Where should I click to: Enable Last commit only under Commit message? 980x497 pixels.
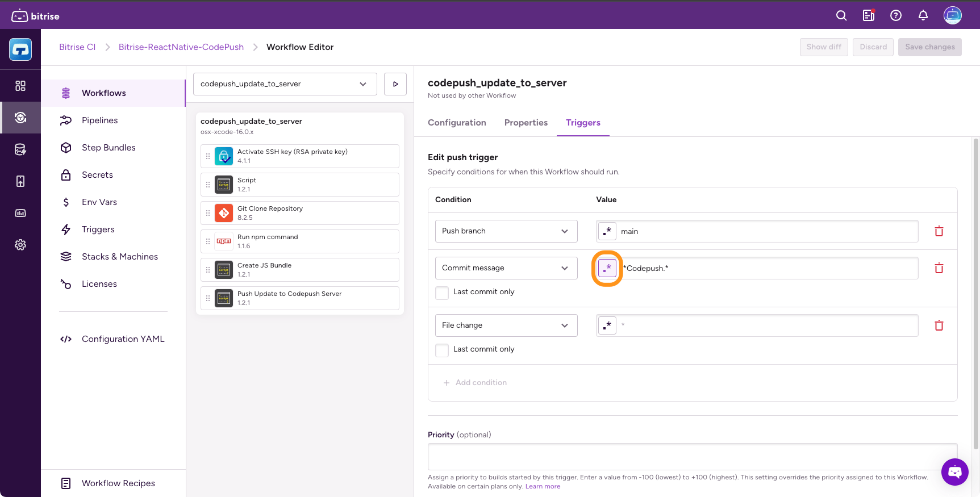[442, 293]
